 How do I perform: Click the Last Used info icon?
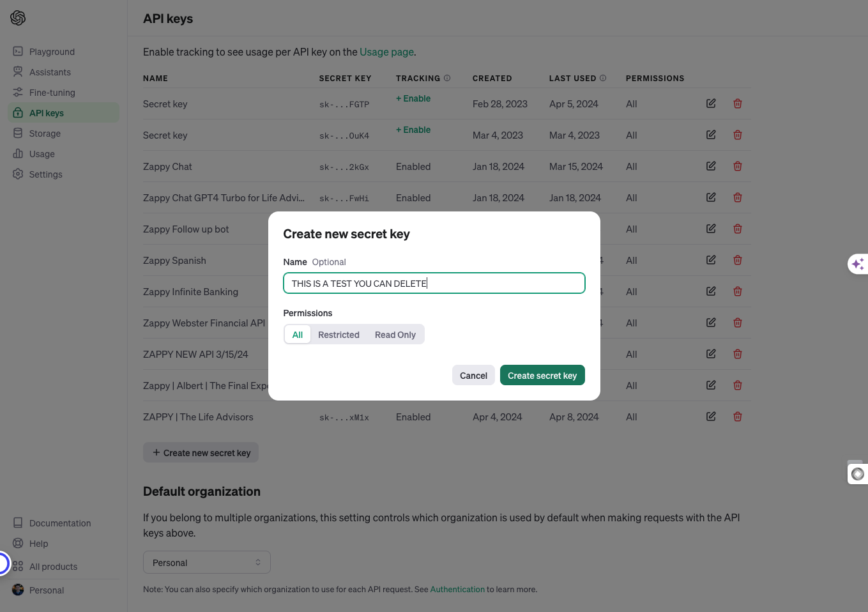click(603, 78)
